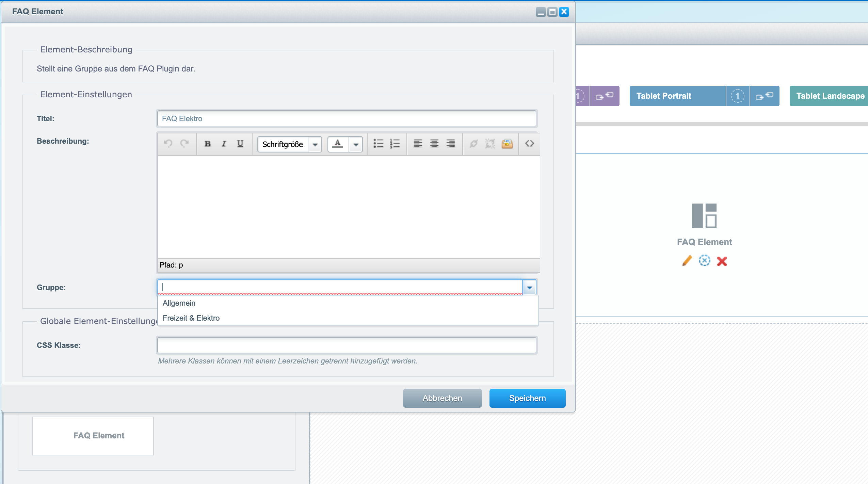Click the unordered list icon

(378, 143)
